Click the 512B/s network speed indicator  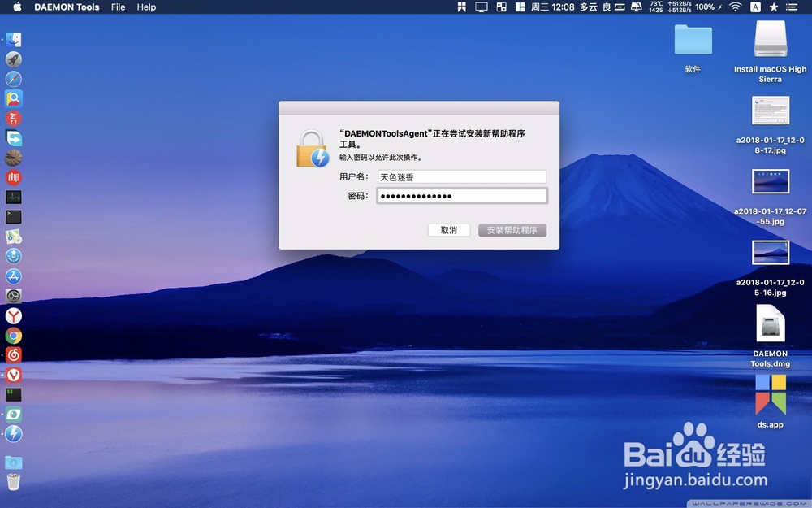(679, 7)
